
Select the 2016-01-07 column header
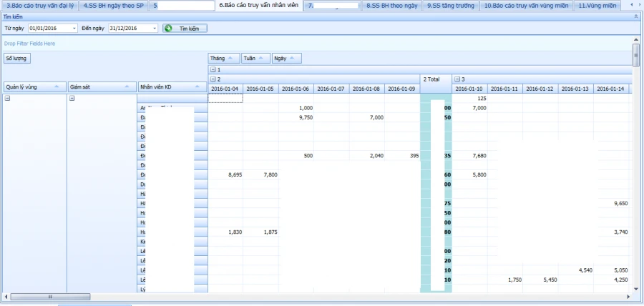click(331, 89)
